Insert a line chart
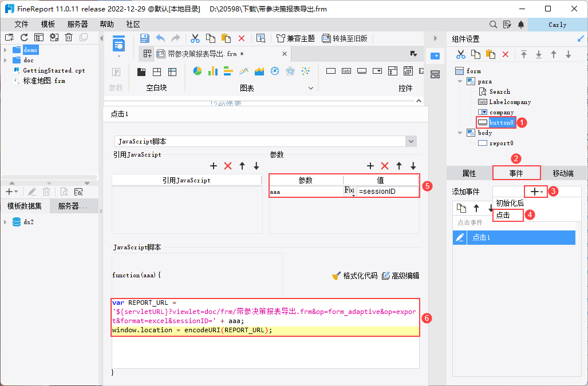This screenshot has height=386, width=588. [x=244, y=71]
